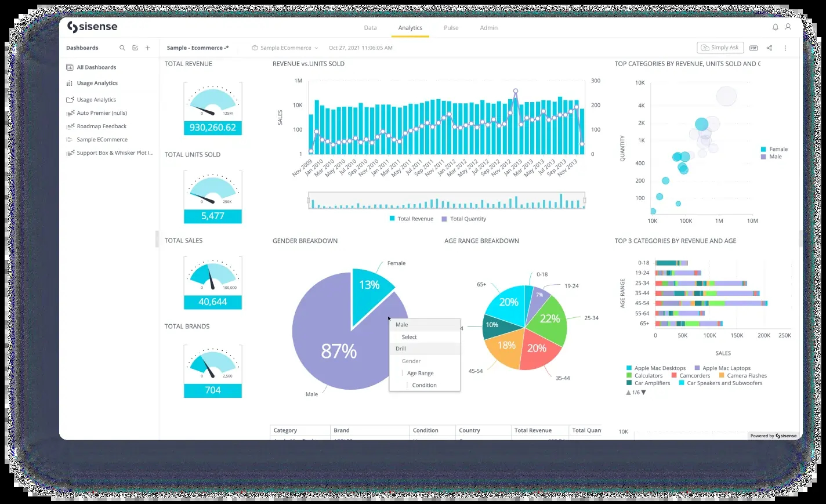Click the search dashboards magnifier icon
Screen dimensions: 826x504
pyautogui.click(x=122, y=48)
